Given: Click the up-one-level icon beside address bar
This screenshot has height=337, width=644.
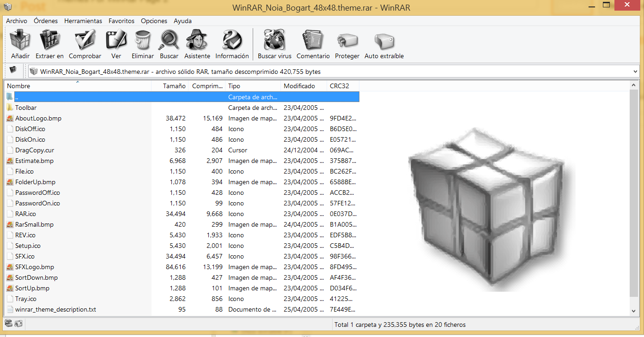Looking at the screenshot, I should tap(13, 70).
